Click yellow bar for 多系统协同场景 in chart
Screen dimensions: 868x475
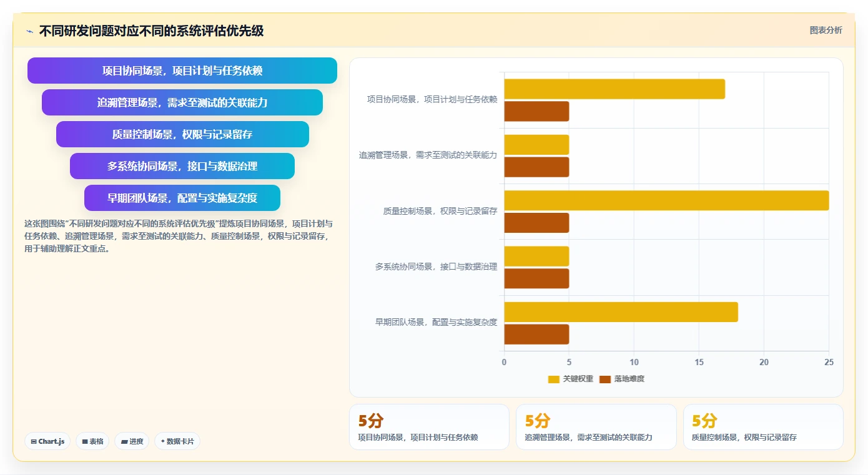(536, 256)
